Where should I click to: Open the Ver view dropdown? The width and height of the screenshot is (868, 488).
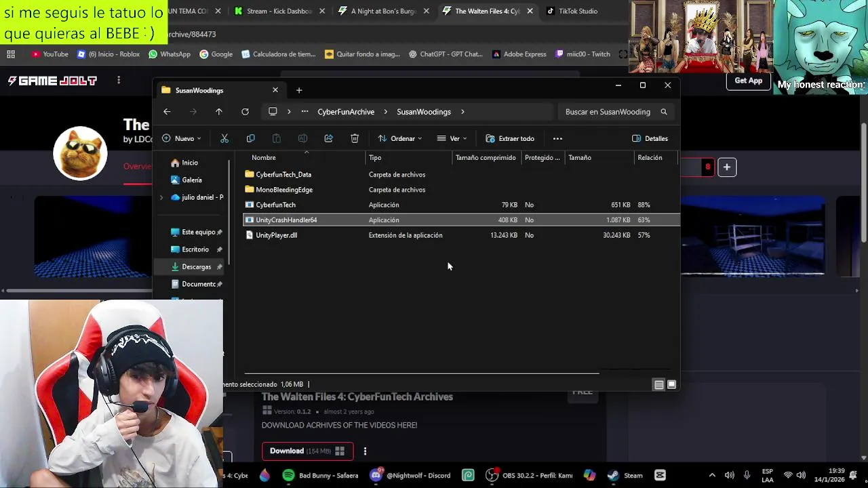(452, 138)
